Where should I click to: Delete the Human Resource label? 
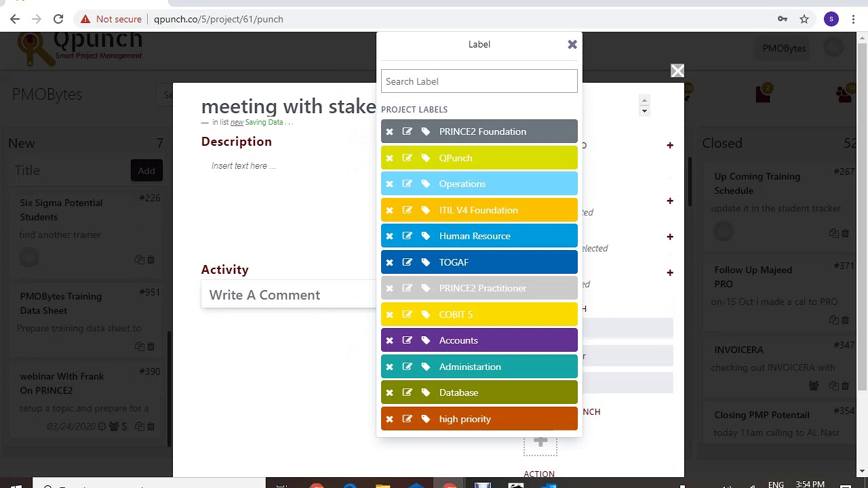pyautogui.click(x=389, y=237)
